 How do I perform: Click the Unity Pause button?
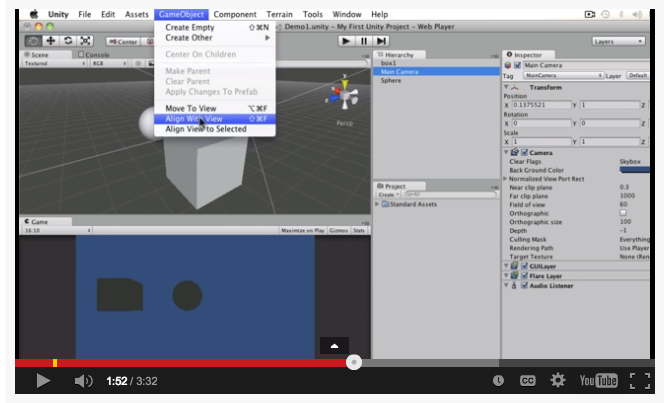tap(363, 41)
